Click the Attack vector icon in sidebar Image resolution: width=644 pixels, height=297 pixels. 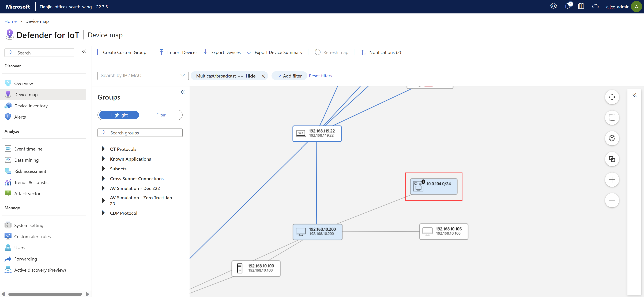[x=7, y=193]
